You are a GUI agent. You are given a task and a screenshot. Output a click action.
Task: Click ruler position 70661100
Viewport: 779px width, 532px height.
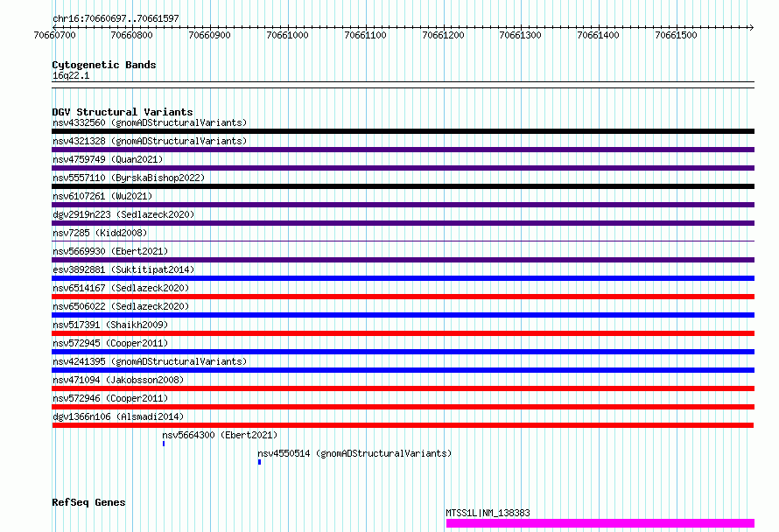coord(365,35)
